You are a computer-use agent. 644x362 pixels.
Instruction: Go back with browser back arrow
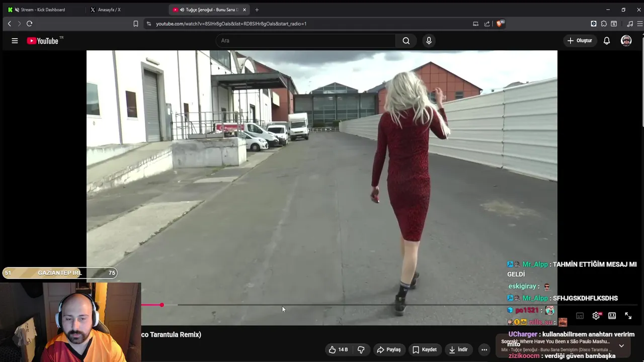click(9, 24)
